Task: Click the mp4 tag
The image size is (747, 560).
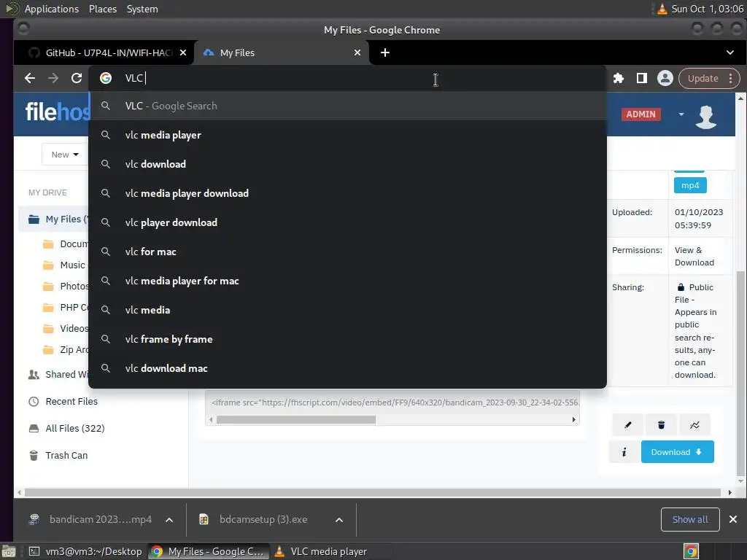Action: pyautogui.click(x=690, y=185)
